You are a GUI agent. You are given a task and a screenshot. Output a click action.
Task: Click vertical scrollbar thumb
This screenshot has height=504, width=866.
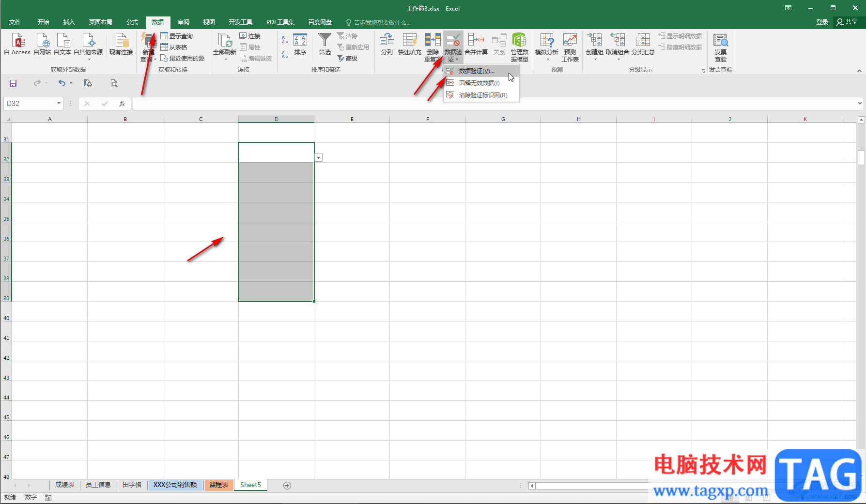861,158
